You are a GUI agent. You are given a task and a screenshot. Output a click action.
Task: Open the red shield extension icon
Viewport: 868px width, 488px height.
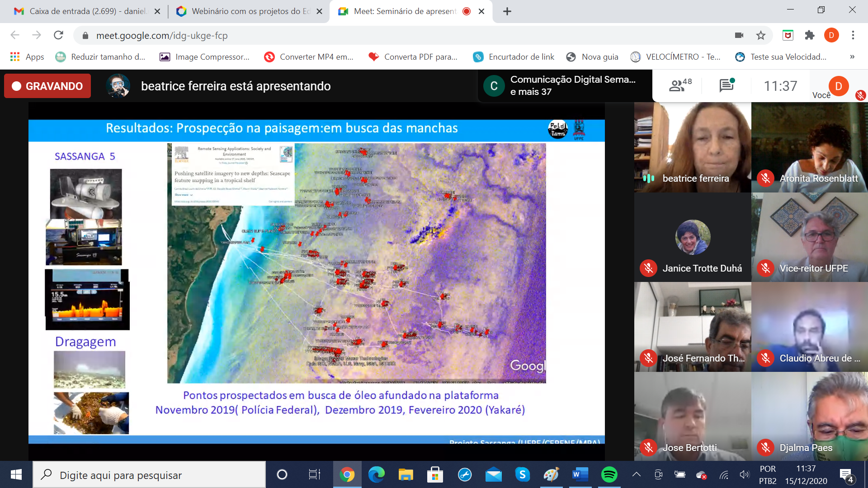788,35
